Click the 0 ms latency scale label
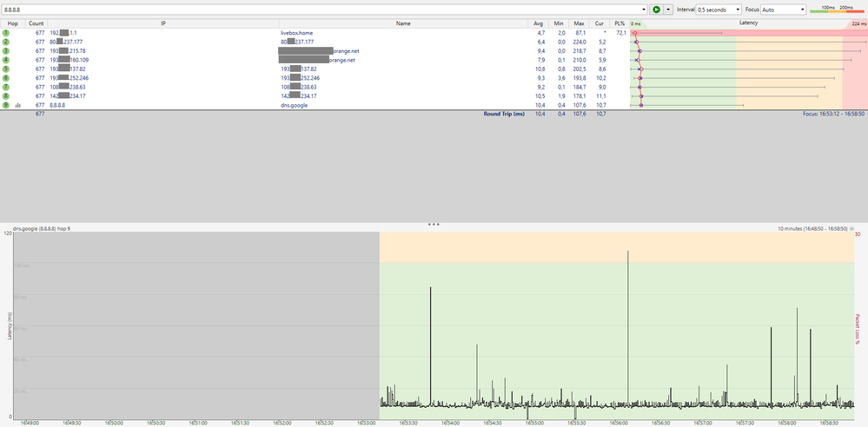The height and width of the screenshot is (427, 868). (x=637, y=23)
